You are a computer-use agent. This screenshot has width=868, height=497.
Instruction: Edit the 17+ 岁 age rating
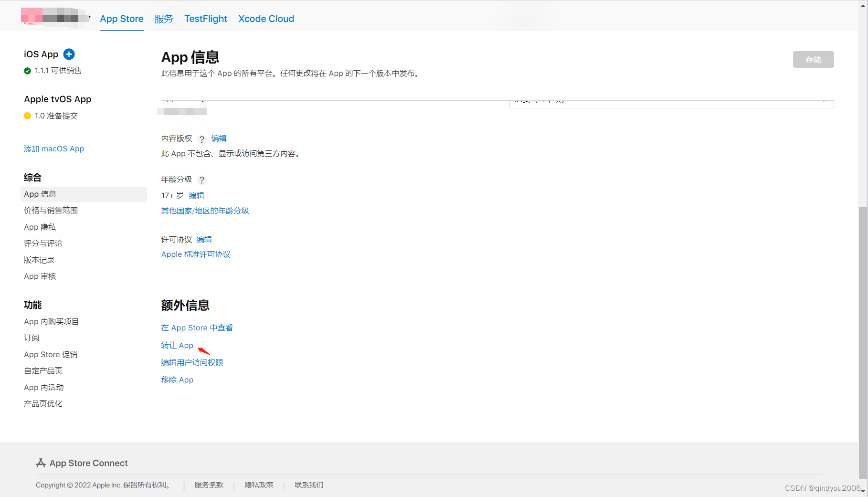[196, 195]
